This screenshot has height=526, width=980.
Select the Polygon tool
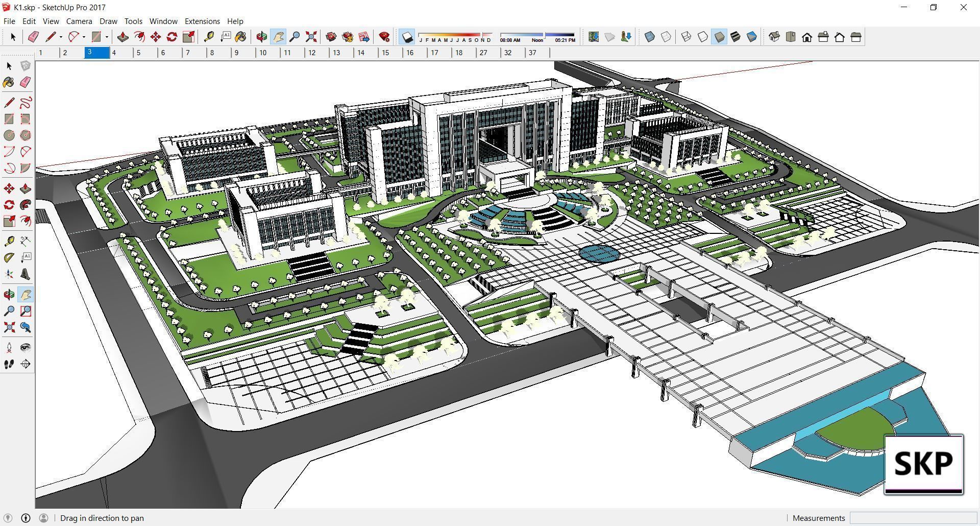[x=26, y=135]
